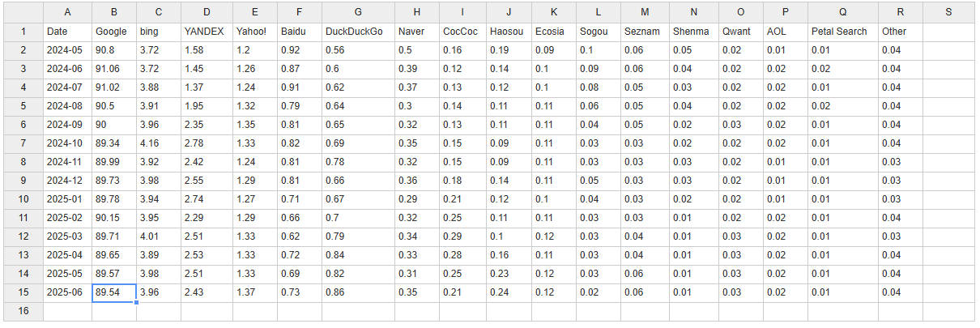Click date cell '2024-05'
Viewport: 980px width, 328px height.
(x=67, y=50)
